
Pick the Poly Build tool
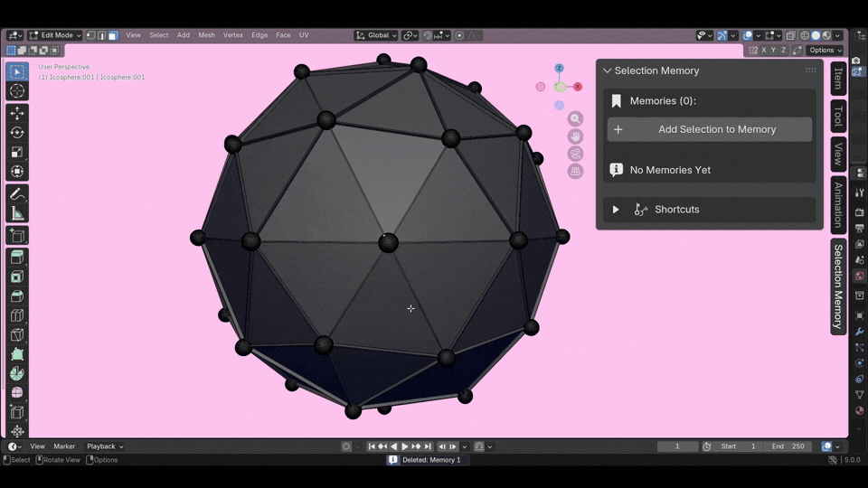click(x=17, y=354)
